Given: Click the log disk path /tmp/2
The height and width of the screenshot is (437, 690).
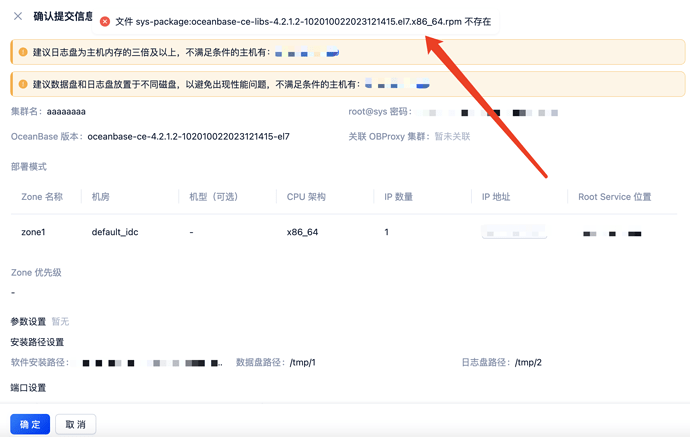Looking at the screenshot, I should [529, 363].
